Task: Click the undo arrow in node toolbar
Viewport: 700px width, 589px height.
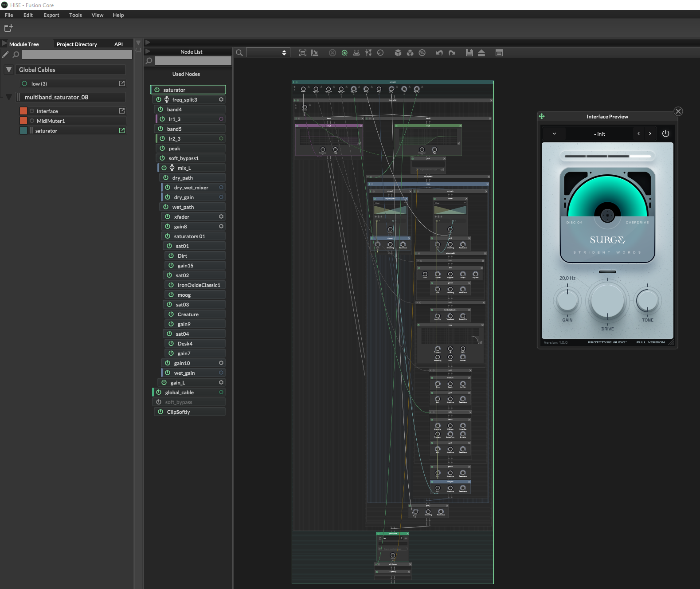Action: tap(439, 53)
